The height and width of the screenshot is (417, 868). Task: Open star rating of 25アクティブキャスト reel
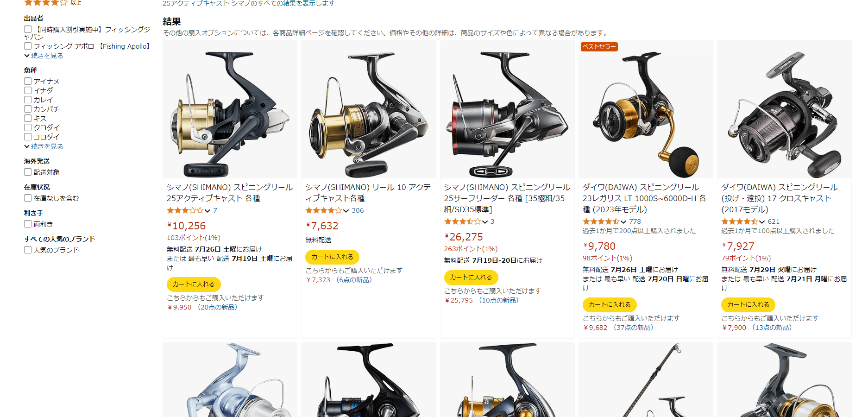[x=185, y=210]
